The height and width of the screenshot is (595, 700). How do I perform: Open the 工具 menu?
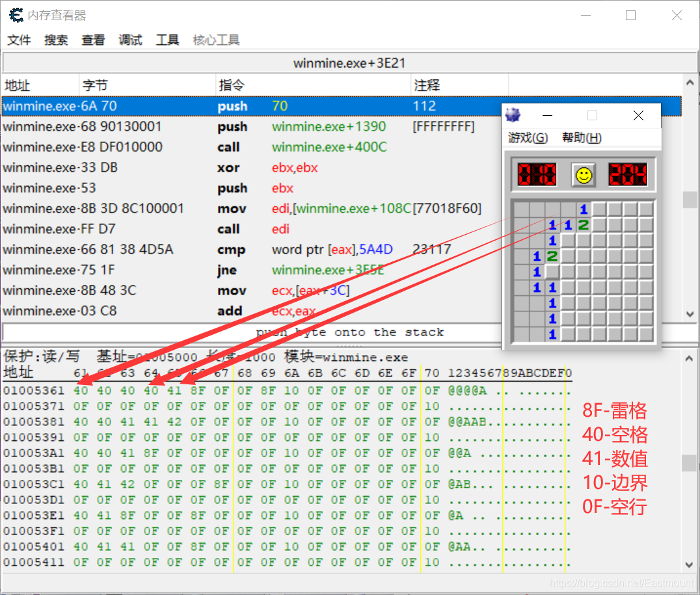coord(167,40)
